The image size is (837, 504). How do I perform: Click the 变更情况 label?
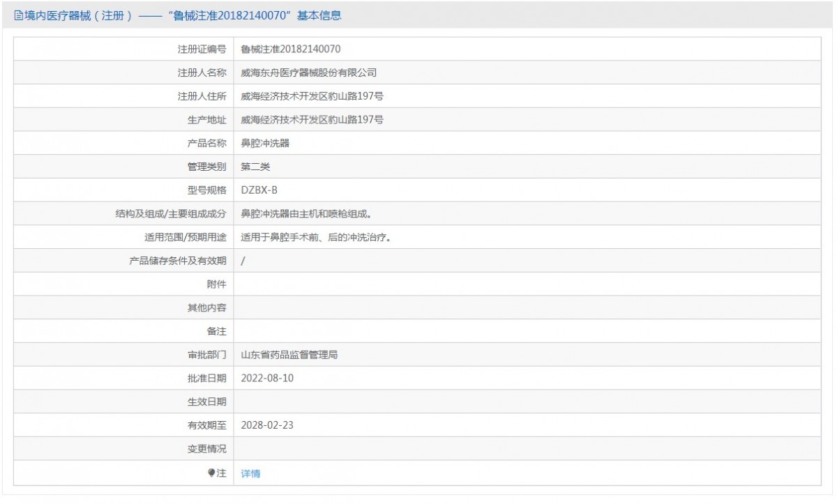tap(207, 449)
